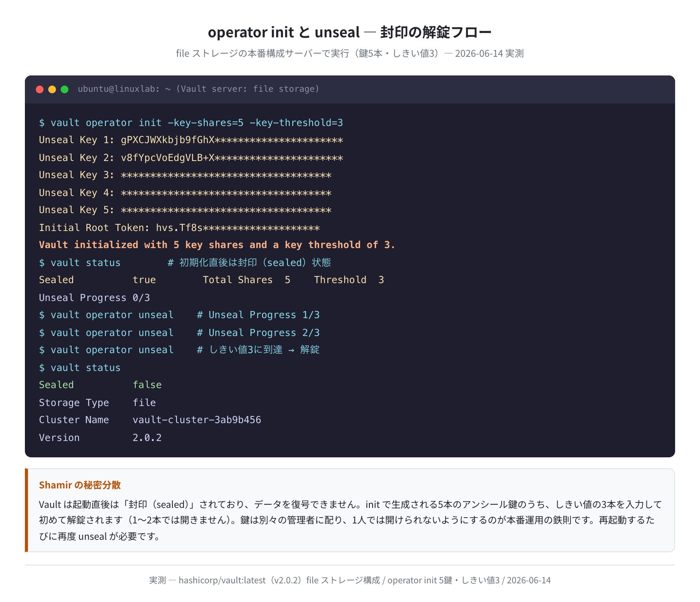Click the 'Threshold 3' output
This screenshot has width=700, height=602.
click(349, 280)
